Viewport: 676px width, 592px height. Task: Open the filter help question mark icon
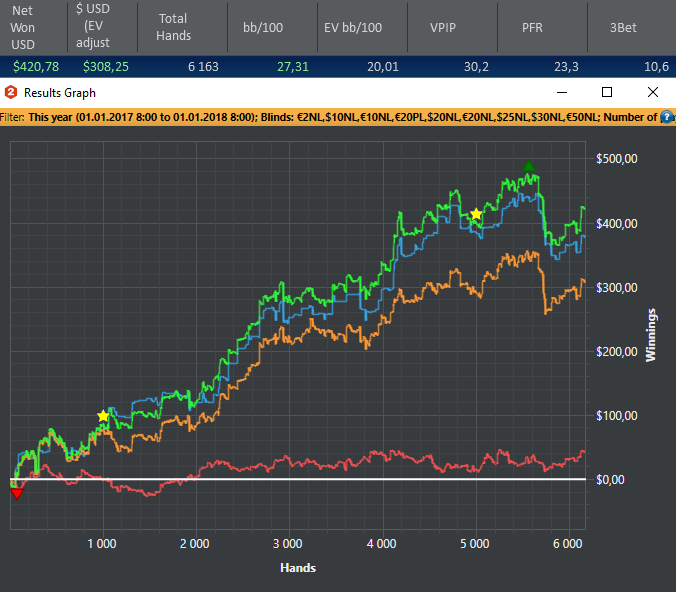(667, 117)
